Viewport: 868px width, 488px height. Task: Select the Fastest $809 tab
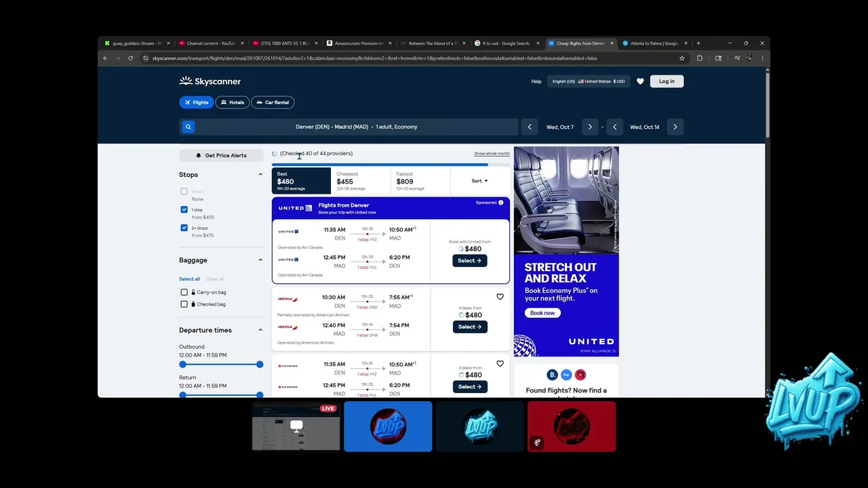(x=420, y=181)
